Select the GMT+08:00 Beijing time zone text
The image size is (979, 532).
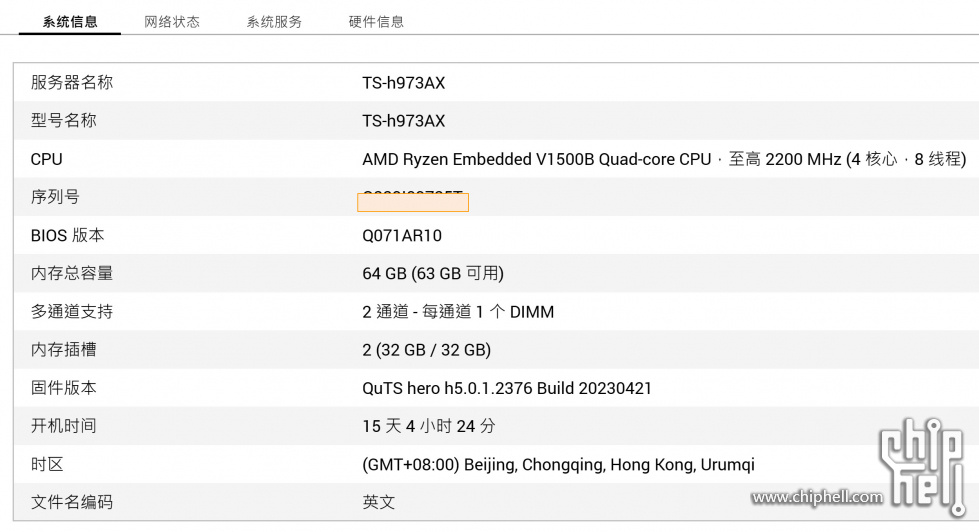coord(558,465)
